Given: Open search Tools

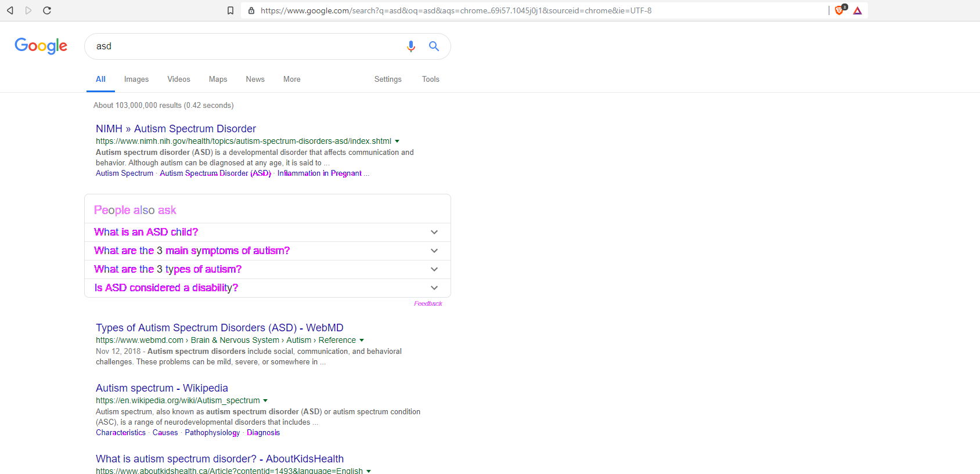Looking at the screenshot, I should point(431,79).
